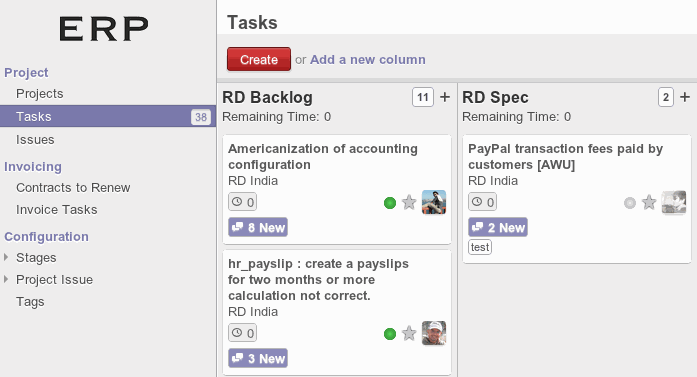Click the 11 counter of RD Backlog
The image size is (697, 377).
tap(423, 97)
